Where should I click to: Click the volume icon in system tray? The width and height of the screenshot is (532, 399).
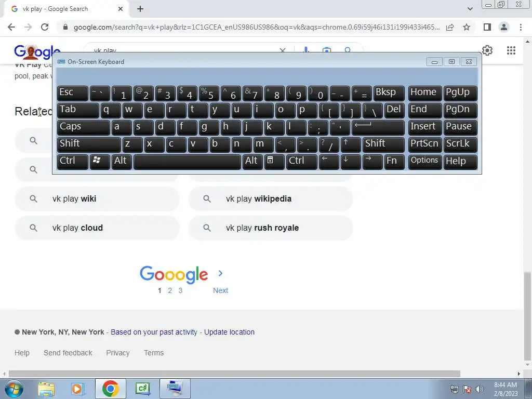click(x=480, y=389)
